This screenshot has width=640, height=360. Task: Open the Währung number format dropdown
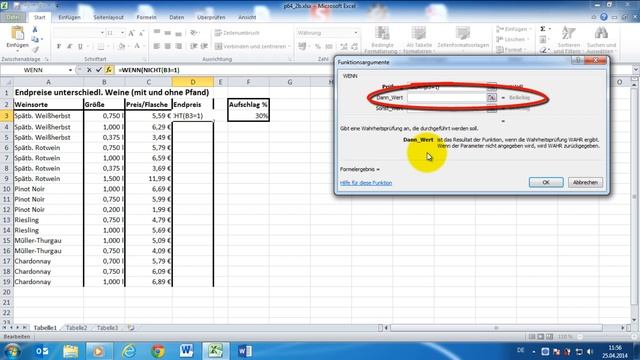pyautogui.click(x=356, y=33)
